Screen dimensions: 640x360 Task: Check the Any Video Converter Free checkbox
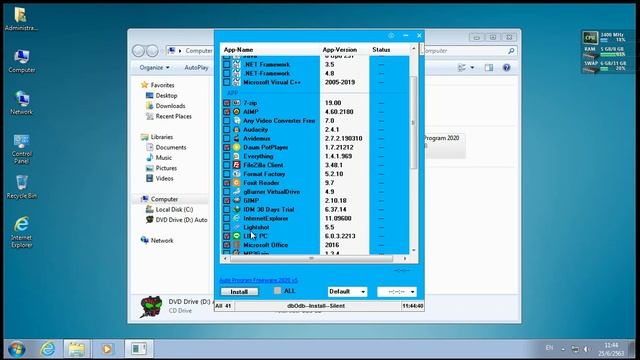(227, 121)
